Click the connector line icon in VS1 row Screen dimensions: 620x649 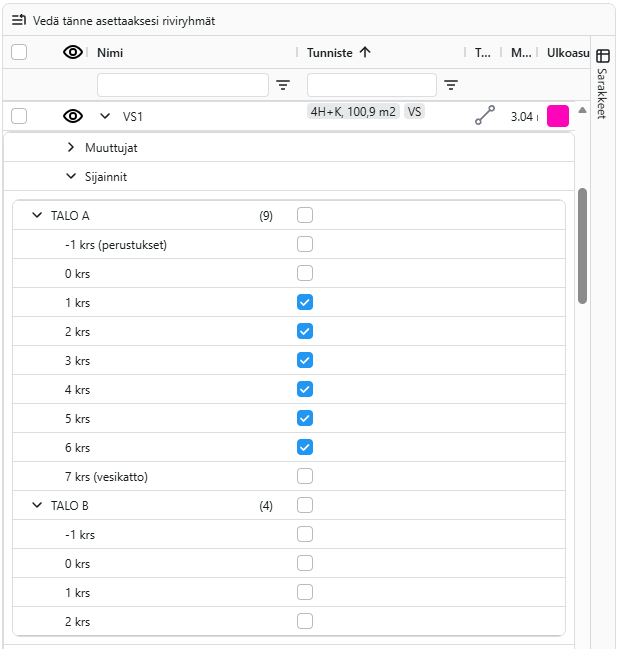[485, 116]
